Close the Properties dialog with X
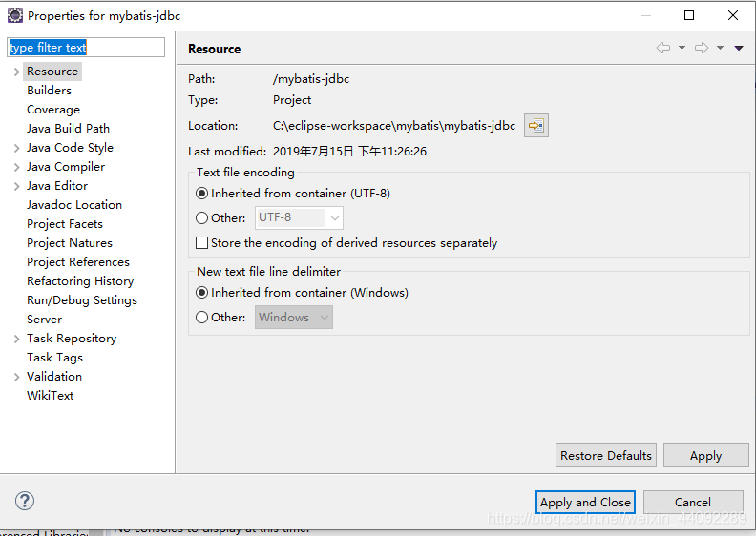 pyautogui.click(x=733, y=15)
